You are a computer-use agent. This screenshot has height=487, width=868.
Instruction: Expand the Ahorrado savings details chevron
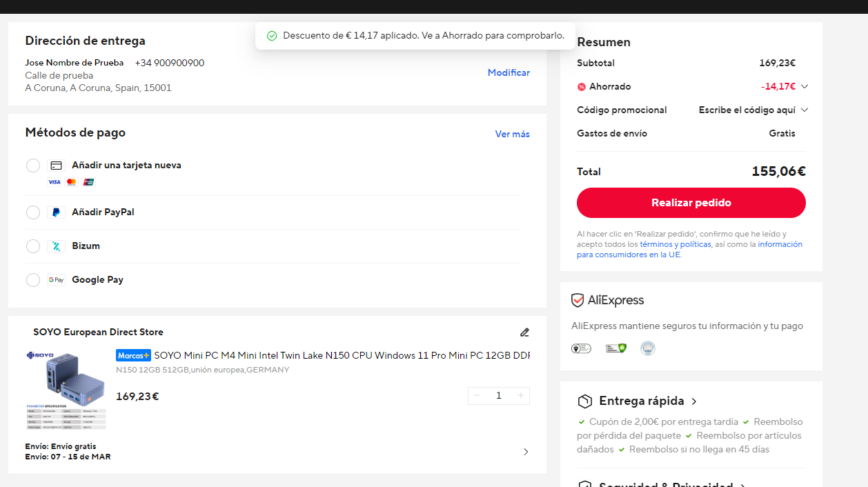click(804, 87)
